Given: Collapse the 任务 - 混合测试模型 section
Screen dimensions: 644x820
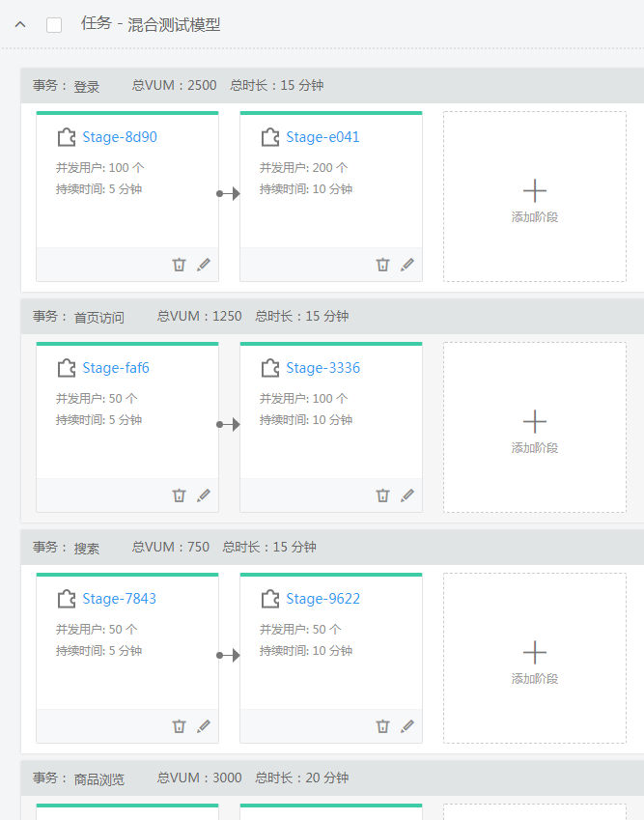Looking at the screenshot, I should pos(20,25).
